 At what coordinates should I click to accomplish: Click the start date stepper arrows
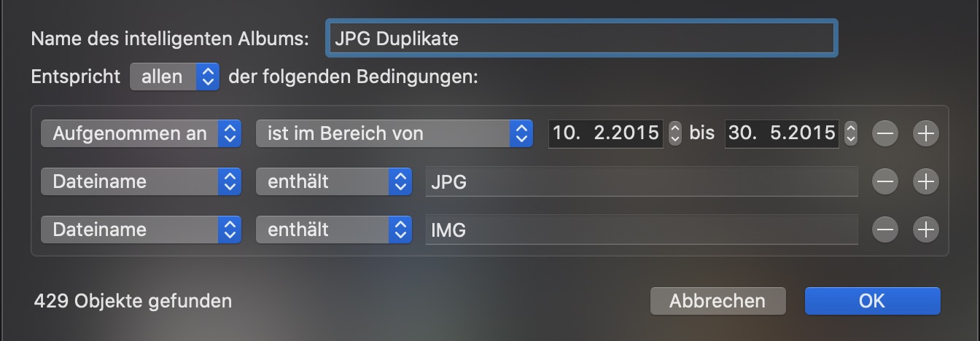674,133
